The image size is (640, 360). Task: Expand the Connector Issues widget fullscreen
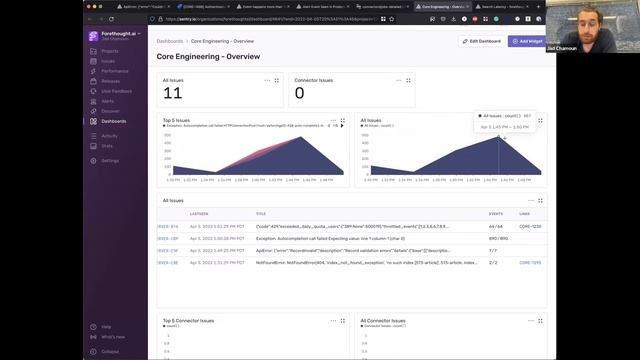coord(408,80)
